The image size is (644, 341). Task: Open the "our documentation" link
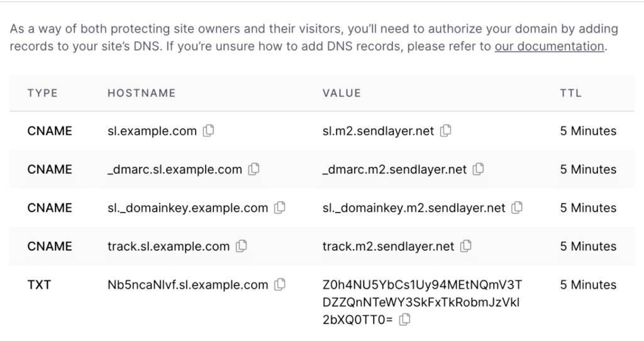[x=549, y=46]
